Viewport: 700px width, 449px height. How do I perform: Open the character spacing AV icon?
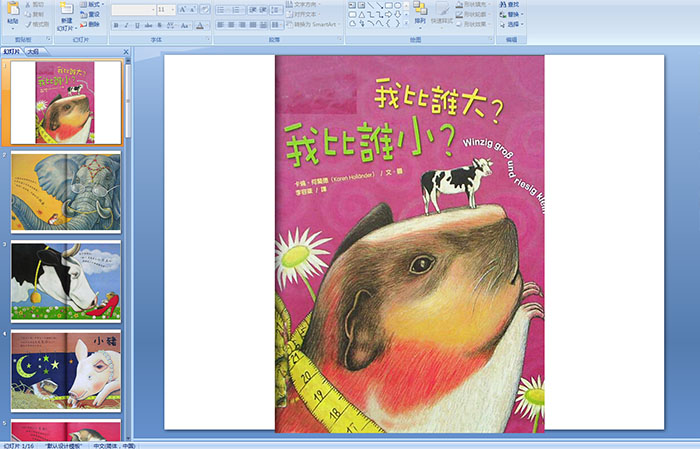coord(171,25)
